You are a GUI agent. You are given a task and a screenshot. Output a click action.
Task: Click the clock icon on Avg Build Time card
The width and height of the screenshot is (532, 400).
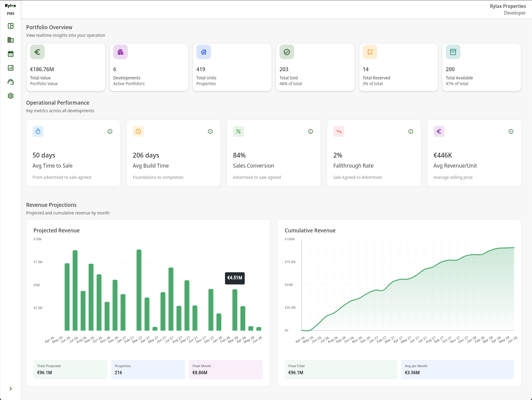click(138, 131)
